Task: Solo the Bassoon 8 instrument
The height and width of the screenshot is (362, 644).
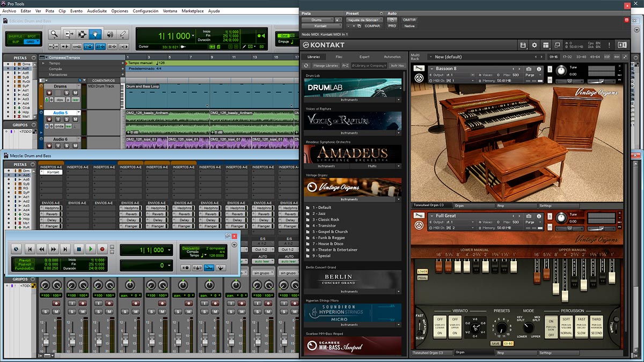Action: click(550, 69)
